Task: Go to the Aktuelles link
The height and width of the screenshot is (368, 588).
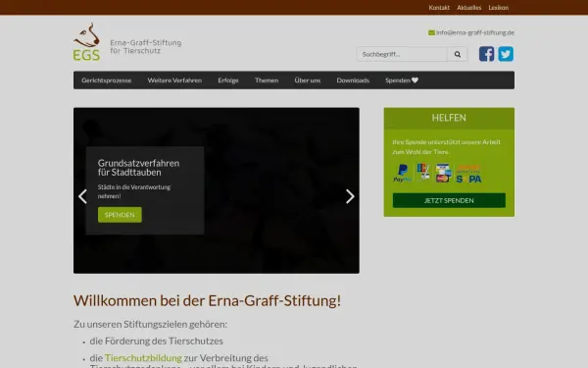Action: click(x=468, y=8)
